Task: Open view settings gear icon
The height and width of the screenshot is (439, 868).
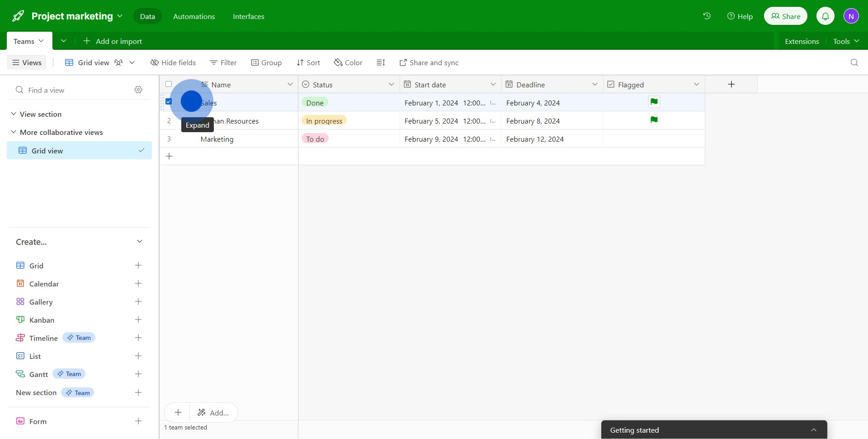Action: click(x=138, y=90)
